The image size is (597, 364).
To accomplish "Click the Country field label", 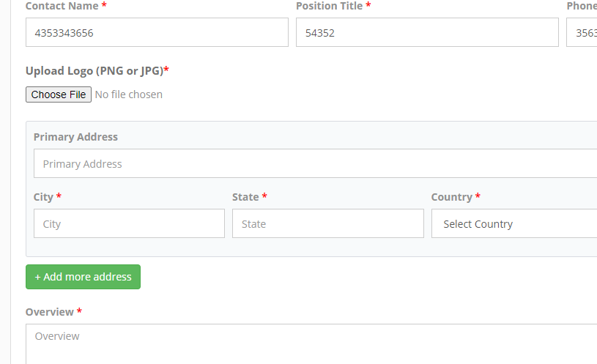I will pos(451,197).
